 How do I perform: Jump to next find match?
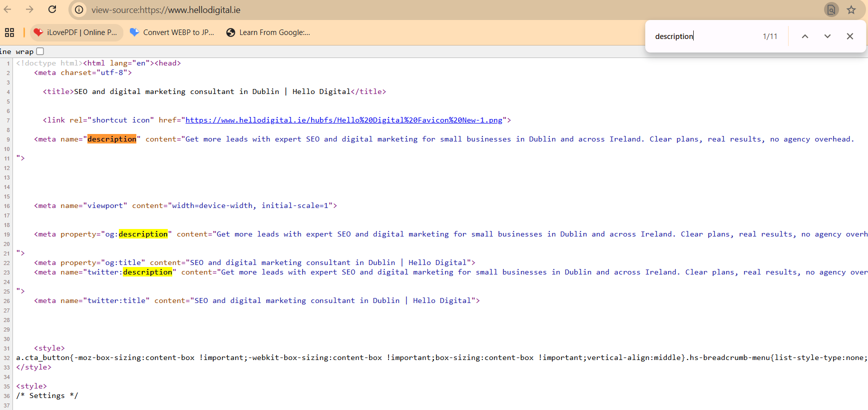point(828,36)
